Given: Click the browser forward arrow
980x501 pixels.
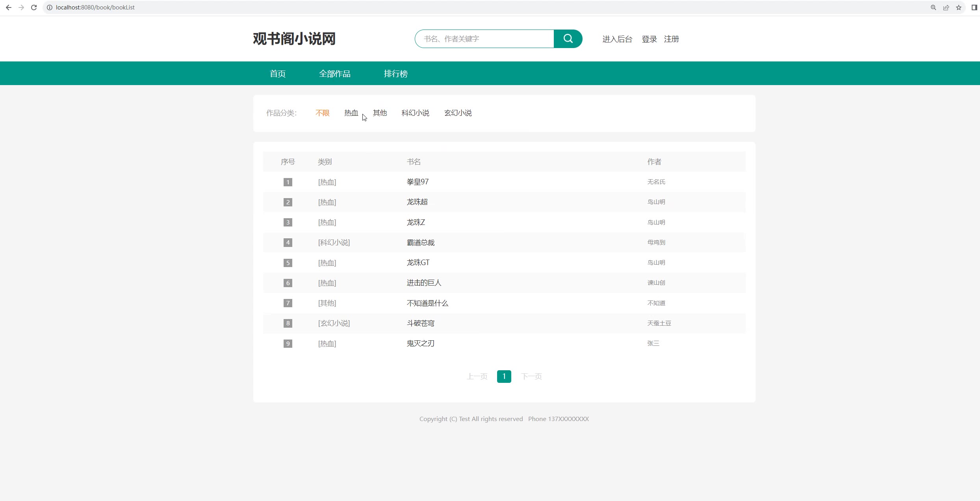Looking at the screenshot, I should pyautogui.click(x=21, y=7).
